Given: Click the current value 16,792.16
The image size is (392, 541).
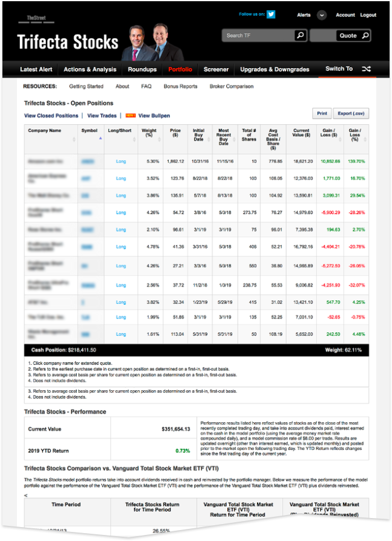Looking at the screenshot, I should 303,247.
